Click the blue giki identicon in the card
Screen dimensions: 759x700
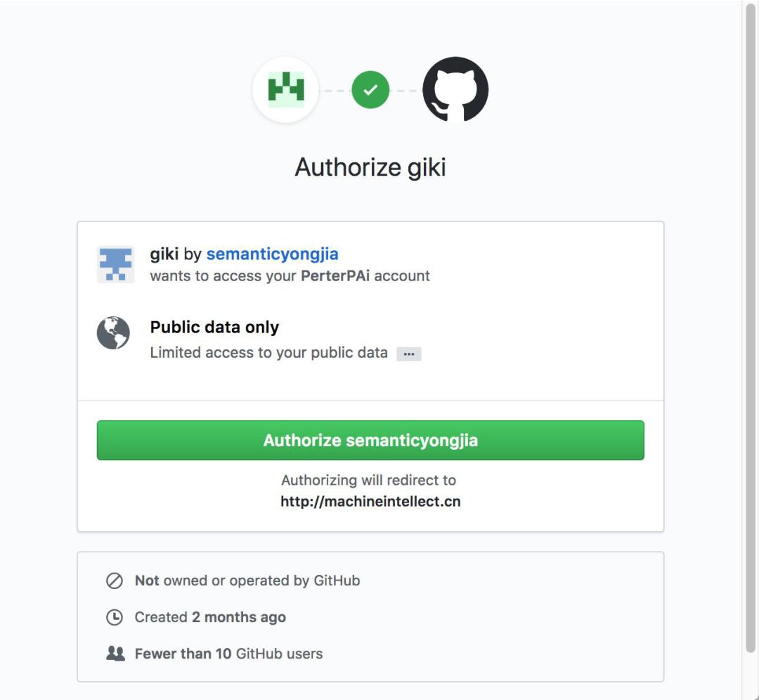pyautogui.click(x=116, y=264)
